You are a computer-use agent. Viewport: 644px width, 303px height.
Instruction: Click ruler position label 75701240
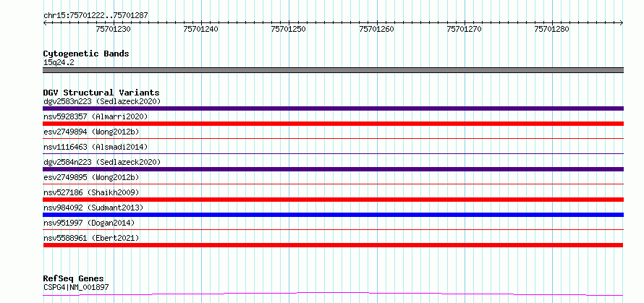(x=201, y=29)
